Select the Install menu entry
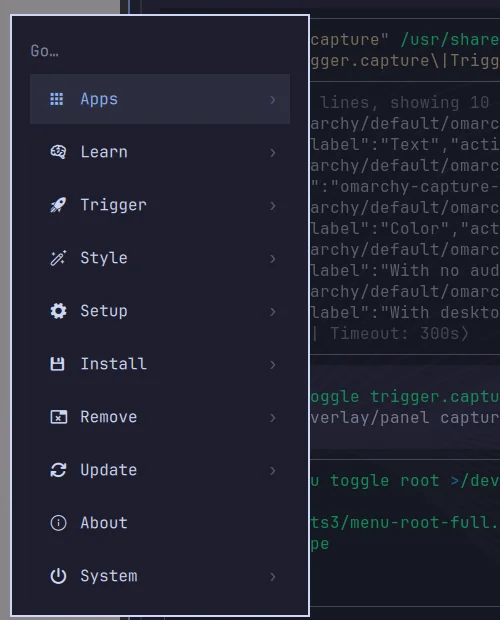This screenshot has width=500, height=620. (x=160, y=364)
